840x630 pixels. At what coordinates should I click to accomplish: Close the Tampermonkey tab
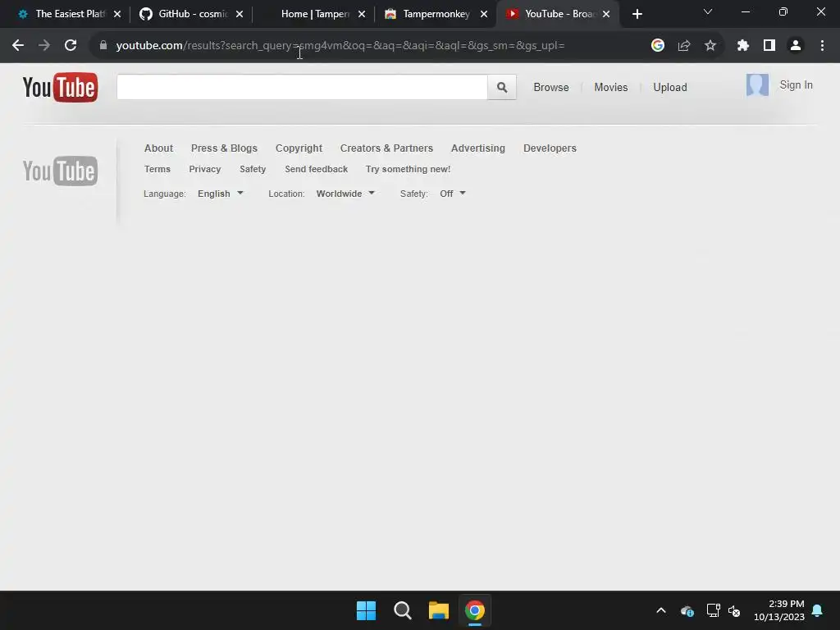point(484,14)
